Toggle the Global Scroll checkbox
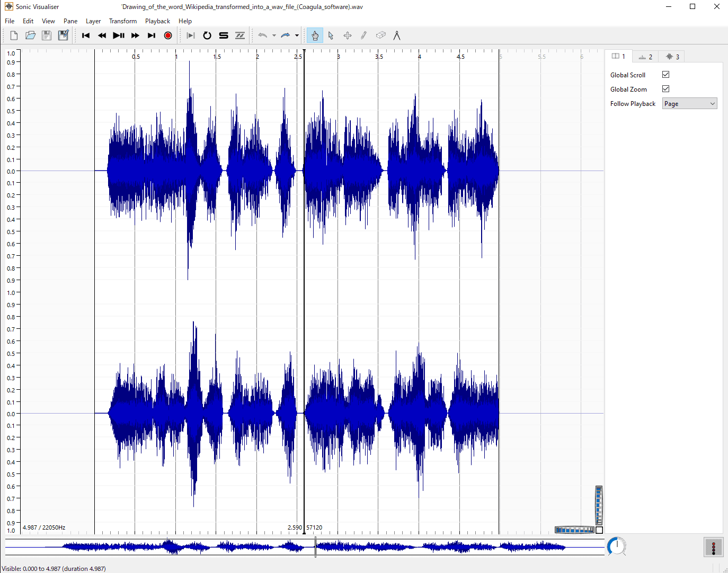This screenshot has height=573, width=728. click(666, 75)
